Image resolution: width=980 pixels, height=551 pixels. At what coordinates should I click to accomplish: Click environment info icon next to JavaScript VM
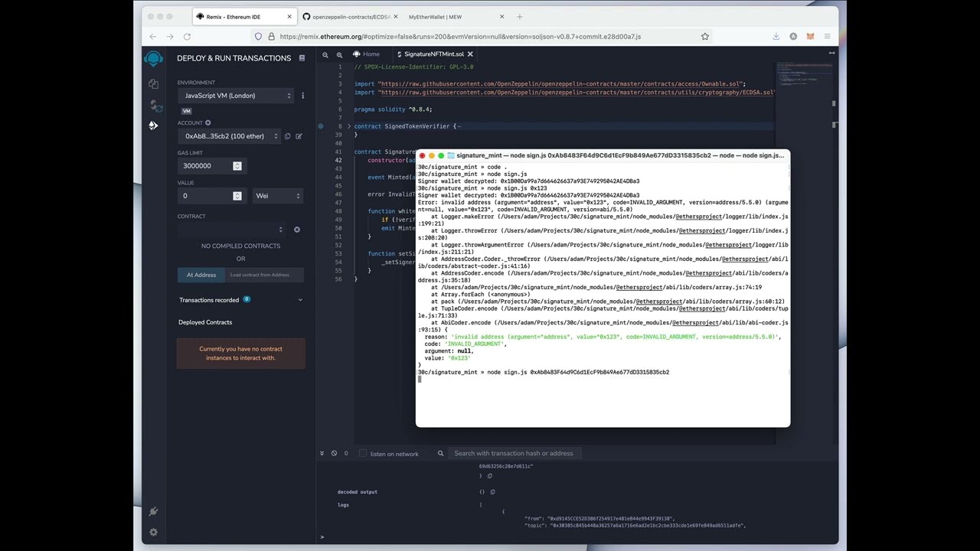(x=302, y=96)
